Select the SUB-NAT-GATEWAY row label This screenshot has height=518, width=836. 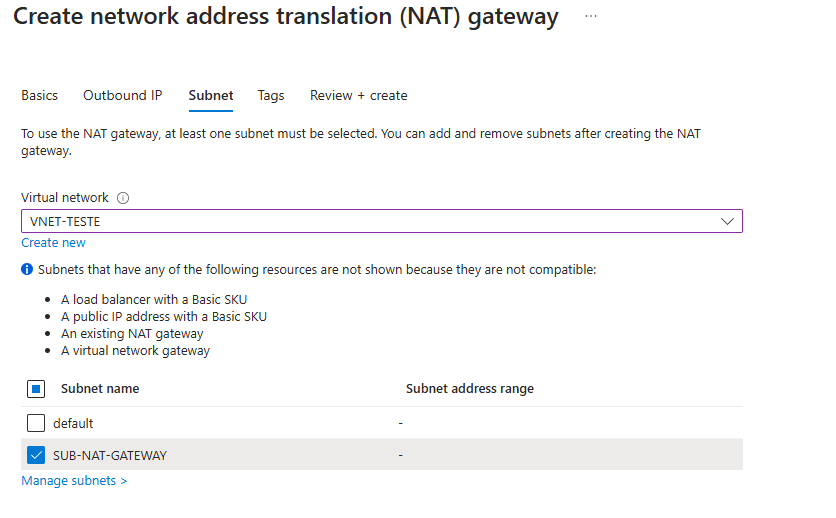tap(110, 455)
